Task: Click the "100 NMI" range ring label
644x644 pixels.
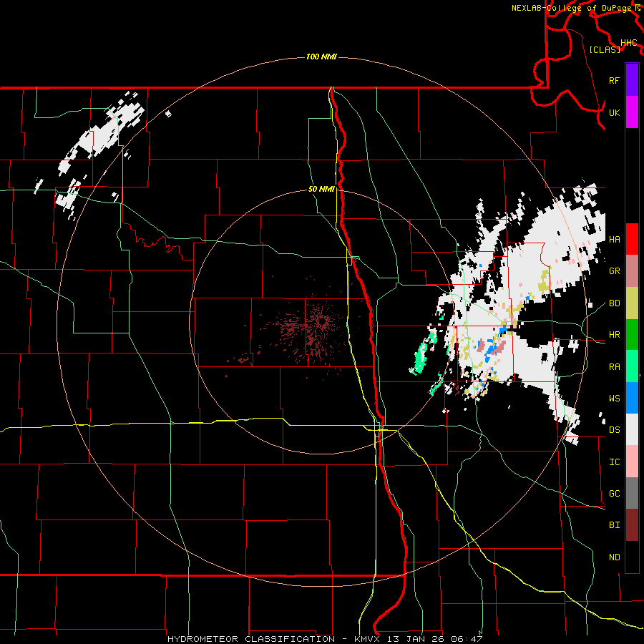Action: point(321,57)
